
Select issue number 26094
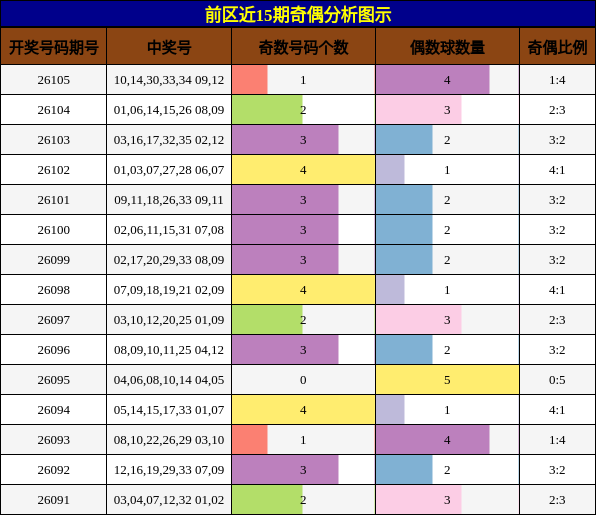coord(54,410)
